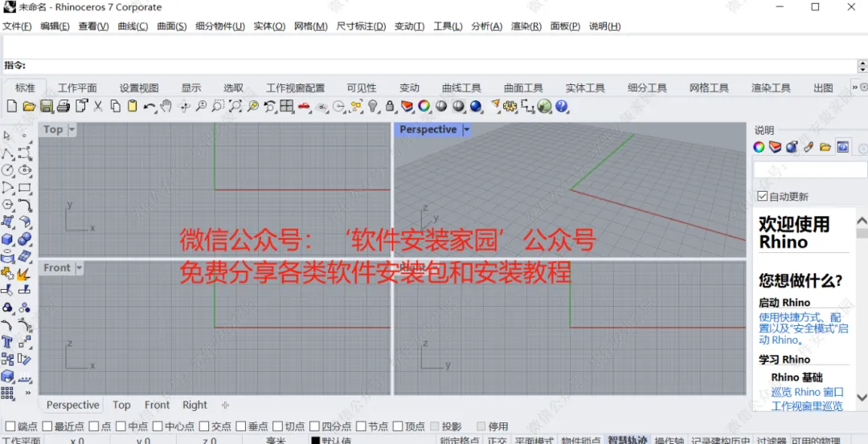Toggle 智慧轨迹 in status bar

click(x=627, y=441)
